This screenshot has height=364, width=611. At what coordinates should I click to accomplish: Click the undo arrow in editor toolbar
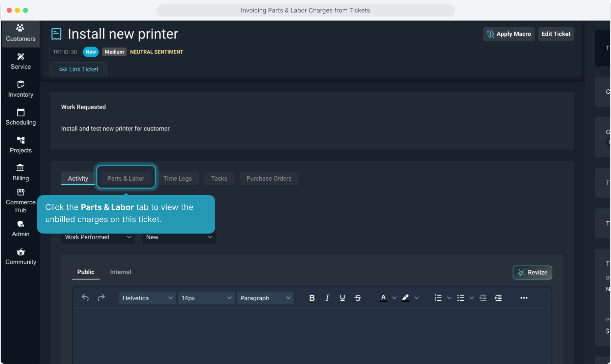pos(85,298)
